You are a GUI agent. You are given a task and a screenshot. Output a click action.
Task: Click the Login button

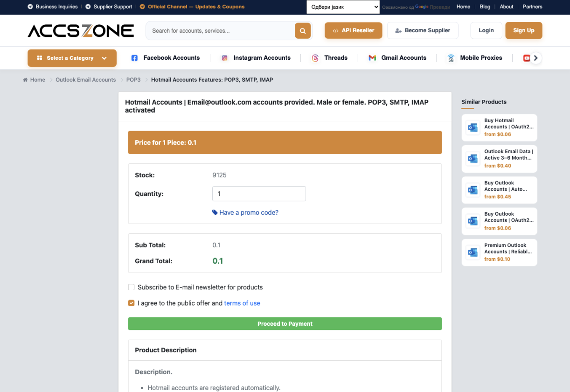(486, 30)
